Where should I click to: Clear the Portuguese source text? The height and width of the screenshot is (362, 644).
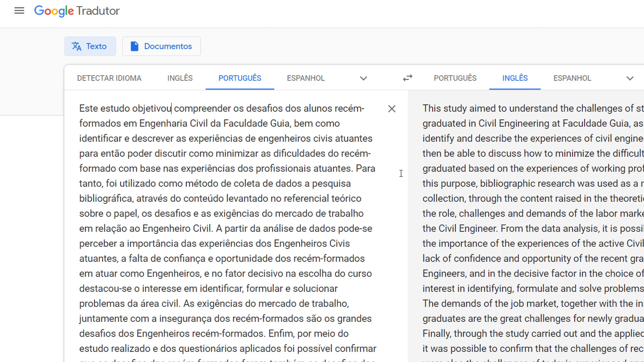coord(391,109)
